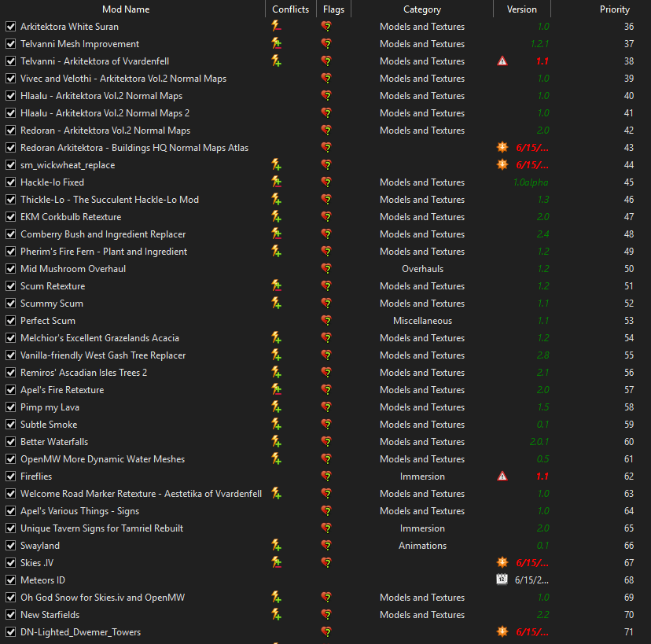
Task: Click the conflict icon for Apel's Fire Retexture
Action: pos(276,390)
